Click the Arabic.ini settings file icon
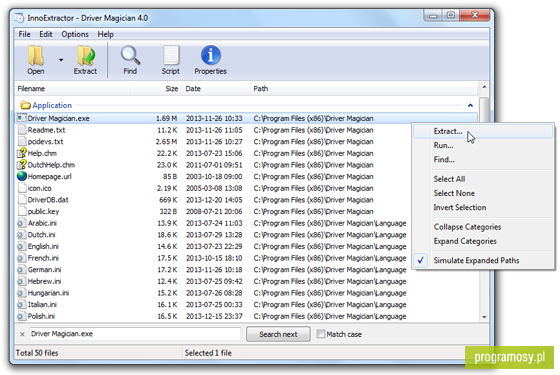Image resolution: width=560 pixels, height=375 pixels. pos(22,223)
